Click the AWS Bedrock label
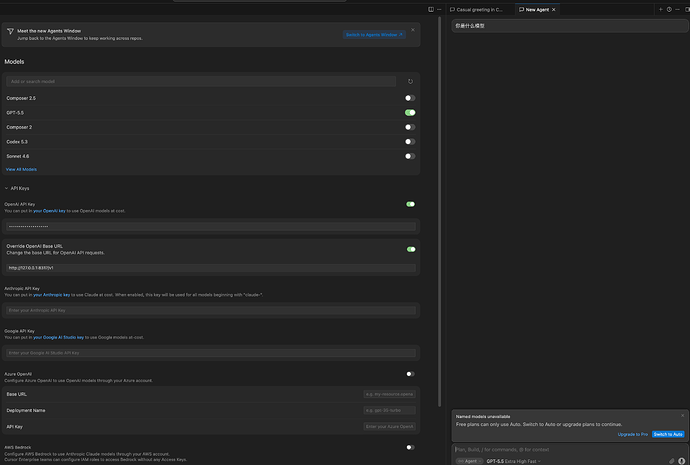This screenshot has width=690, height=465. 18,447
